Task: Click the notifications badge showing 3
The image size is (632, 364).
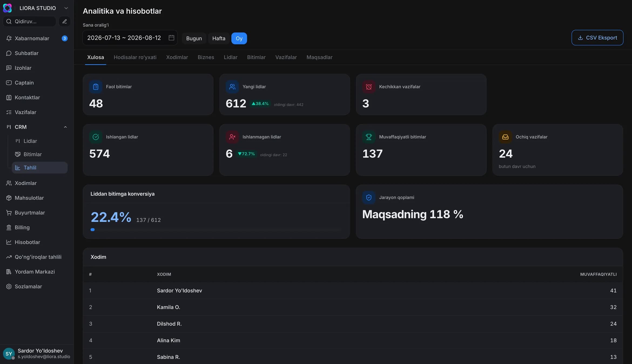Action: pyautogui.click(x=65, y=38)
